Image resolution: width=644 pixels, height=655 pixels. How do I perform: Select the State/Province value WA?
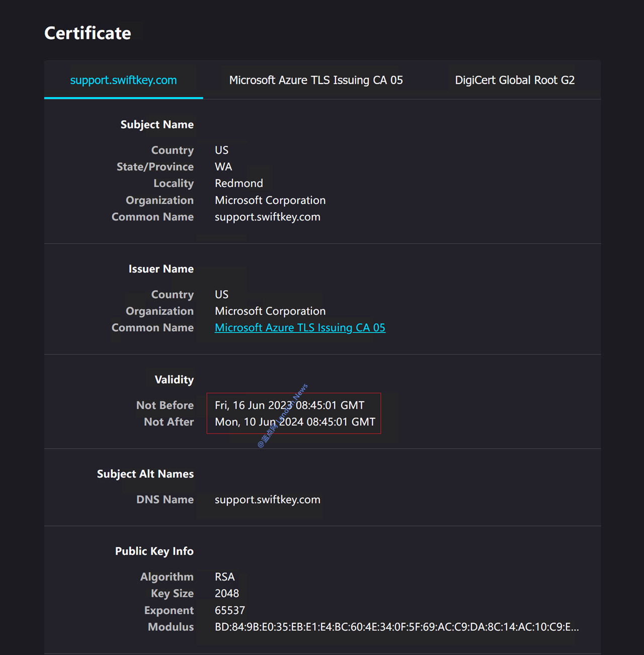point(223,167)
